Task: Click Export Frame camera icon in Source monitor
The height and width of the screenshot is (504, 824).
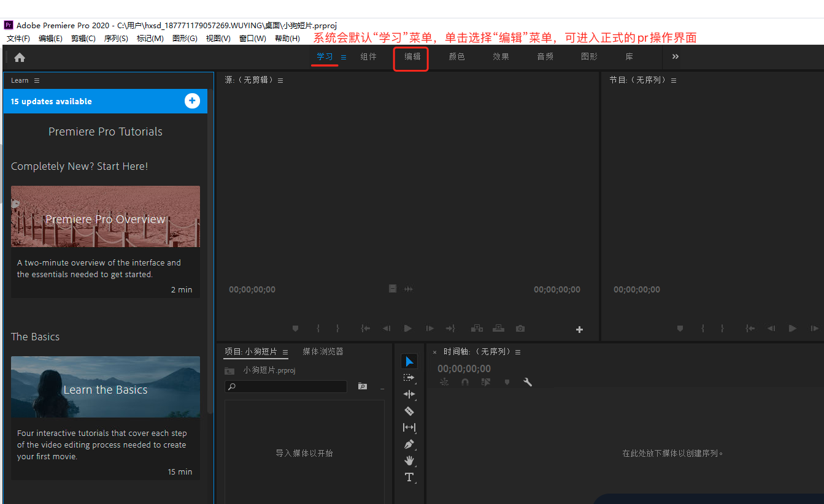Action: pos(520,329)
